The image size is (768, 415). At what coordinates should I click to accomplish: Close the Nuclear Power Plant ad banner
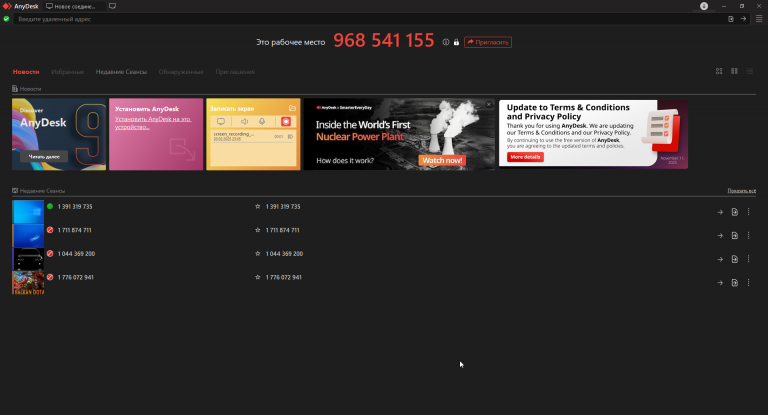(488, 104)
